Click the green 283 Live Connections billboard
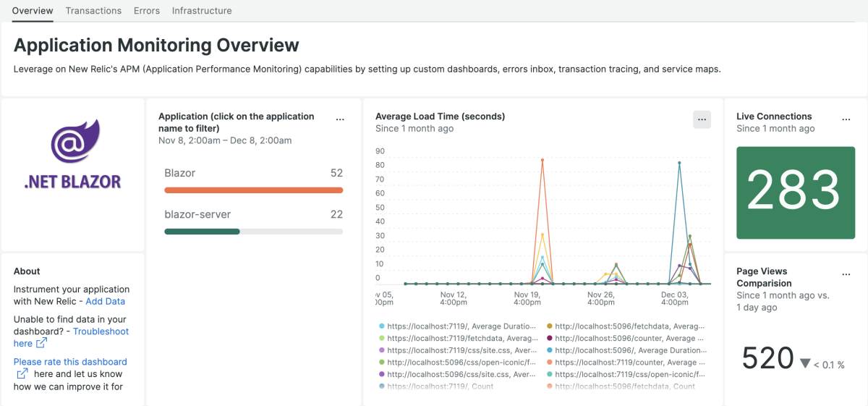 click(795, 193)
